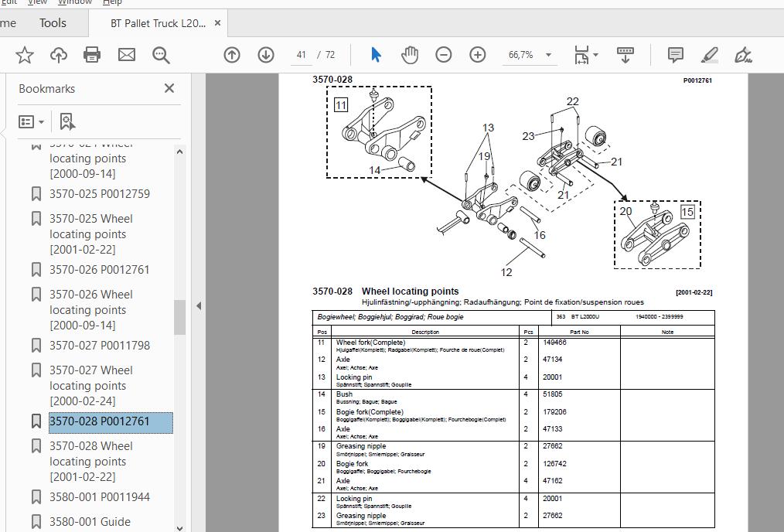Click the date [2001-02-22] in page heading

coord(694,292)
